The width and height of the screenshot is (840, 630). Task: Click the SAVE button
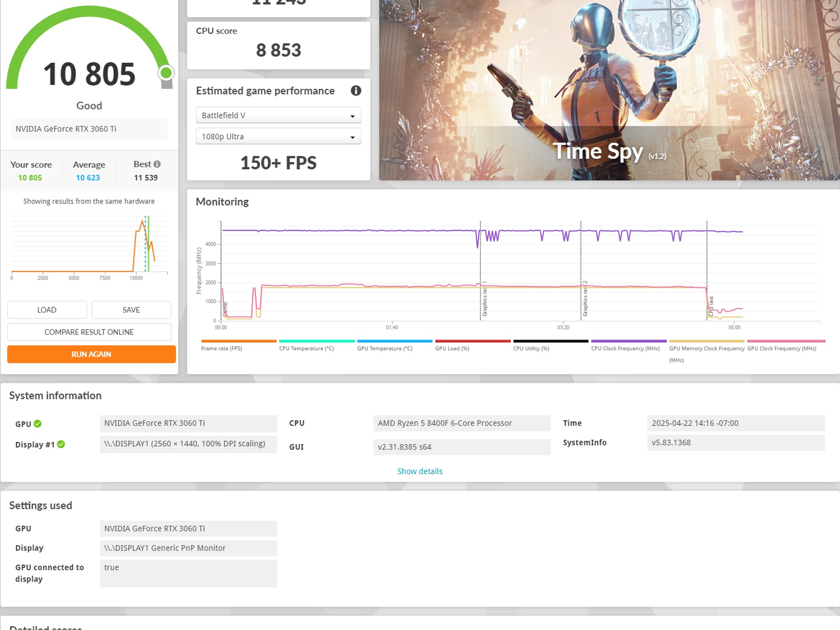pos(131,310)
